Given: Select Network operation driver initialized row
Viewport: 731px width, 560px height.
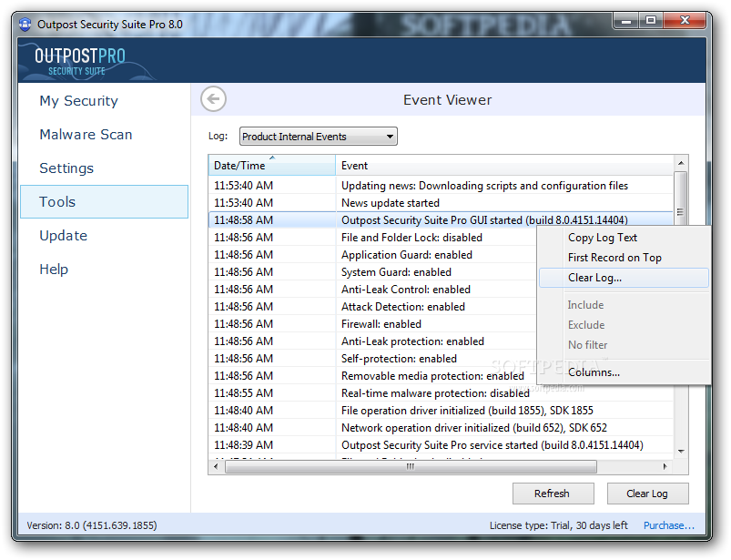Looking at the screenshot, I should point(441,428).
